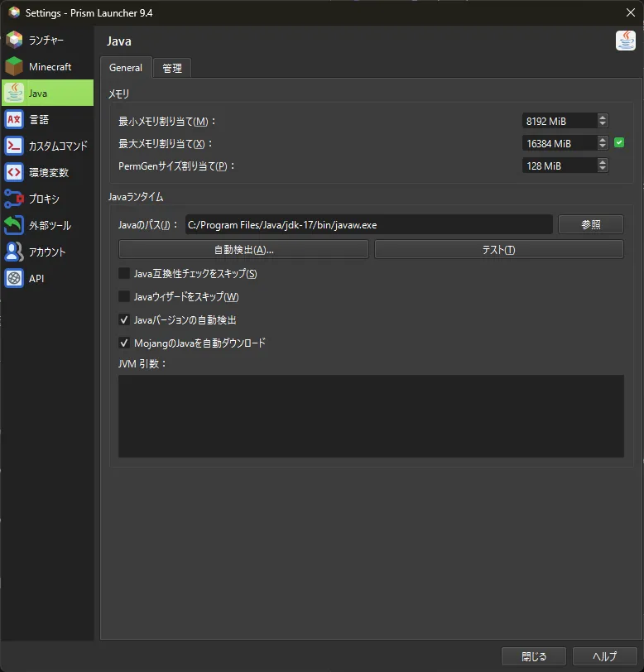The image size is (644, 672).
Task: Click the Javaのパス input field
Action: pos(368,224)
